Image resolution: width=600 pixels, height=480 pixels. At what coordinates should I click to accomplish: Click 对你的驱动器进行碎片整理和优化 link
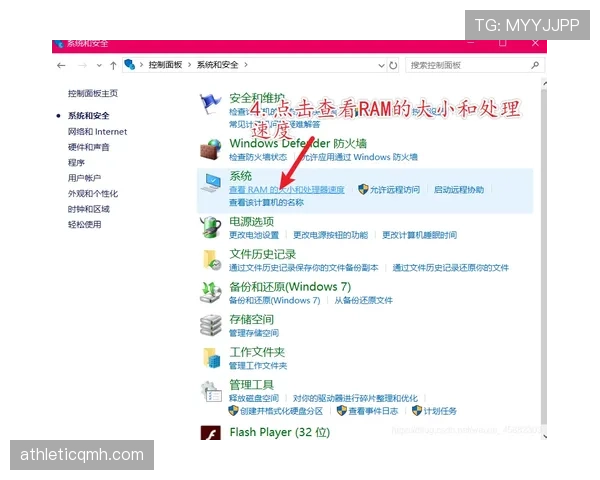click(x=355, y=398)
